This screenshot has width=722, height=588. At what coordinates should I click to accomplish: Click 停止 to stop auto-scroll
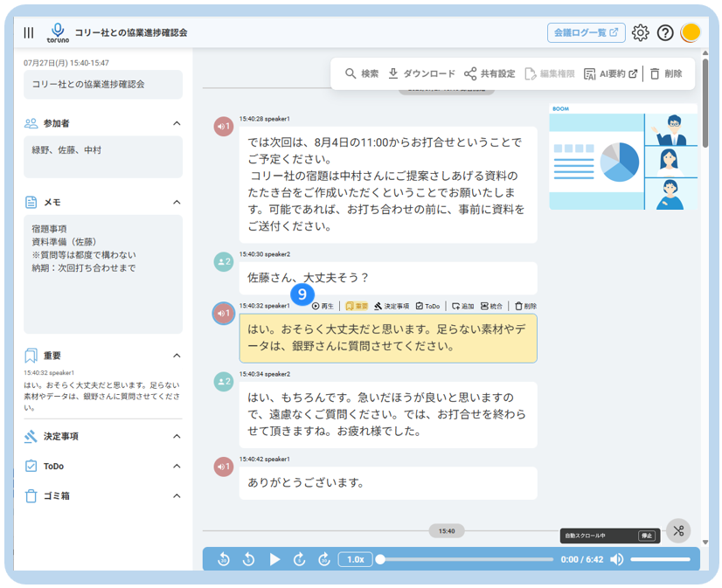tap(647, 536)
